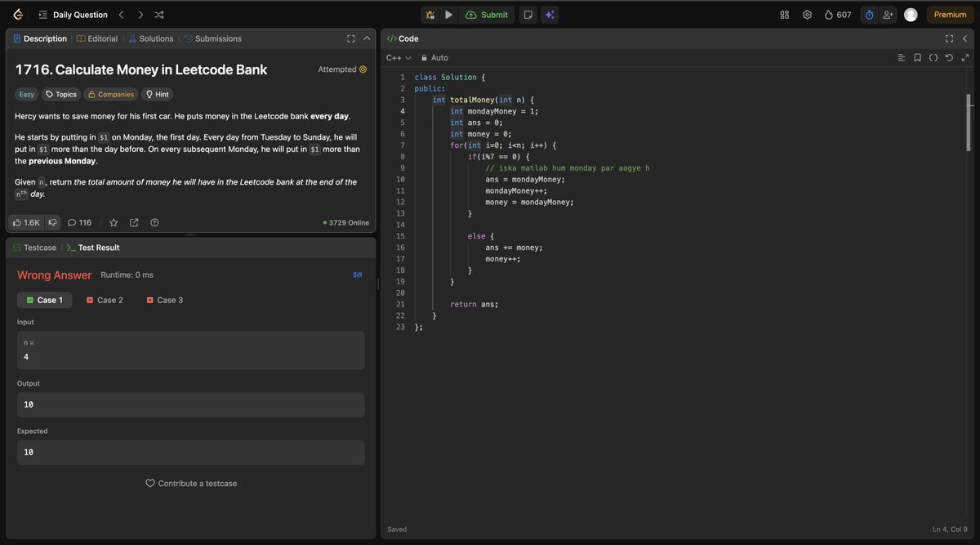Switch to the Description tab
Screen dimensions: 980x545
41,38
